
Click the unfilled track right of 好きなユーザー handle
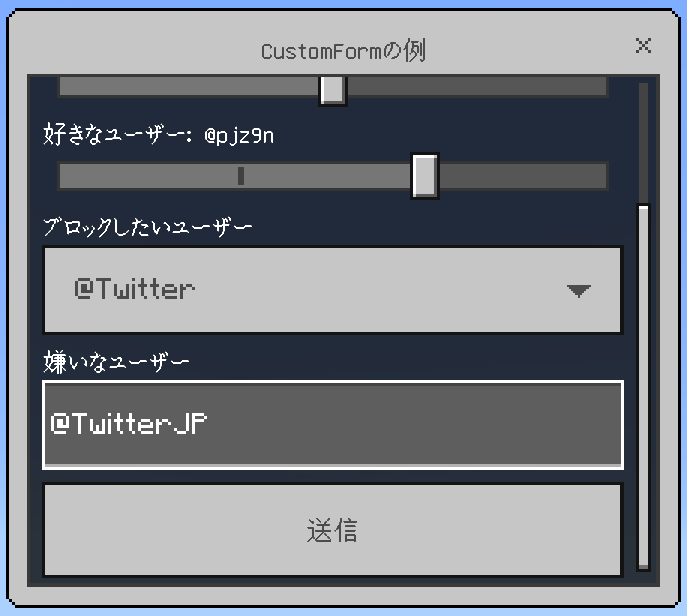coord(523,176)
